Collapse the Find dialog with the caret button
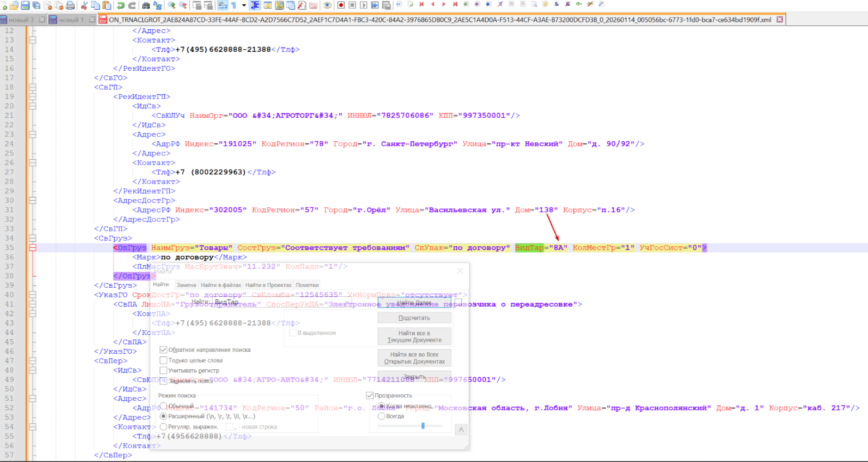868x462 pixels. pyautogui.click(x=461, y=430)
